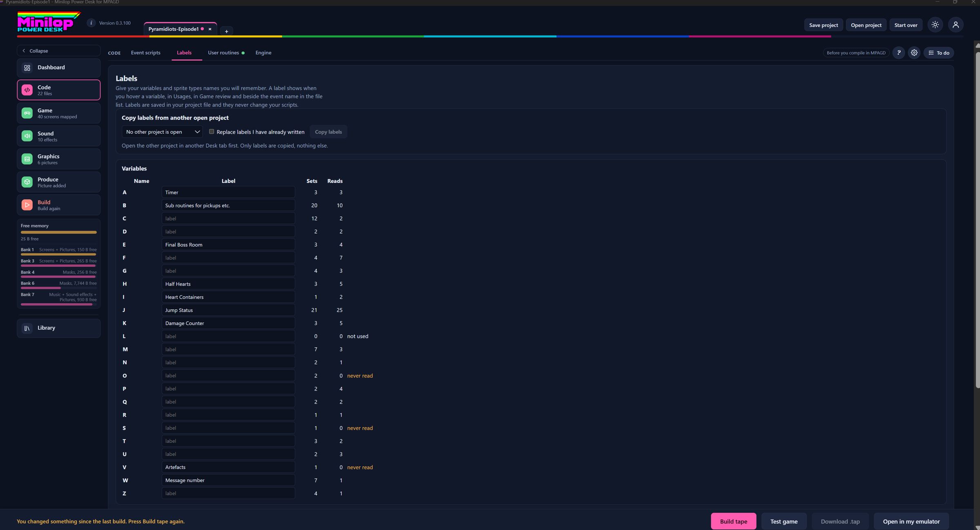Click the version info icon

[91, 23]
